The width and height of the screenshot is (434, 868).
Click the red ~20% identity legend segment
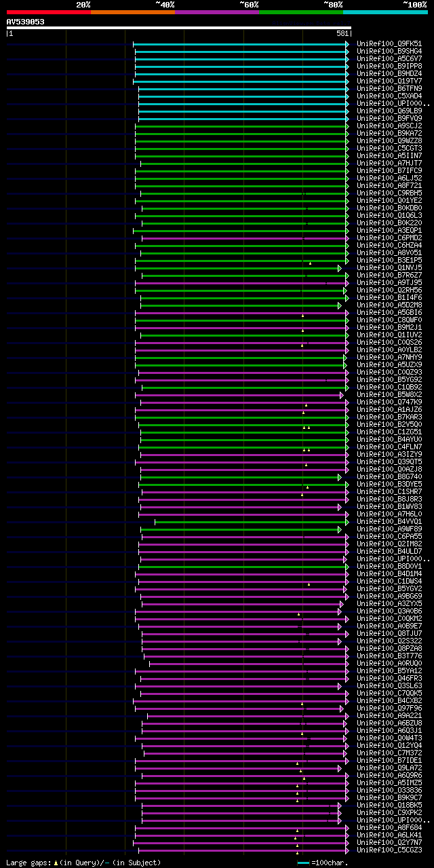coord(48,12)
